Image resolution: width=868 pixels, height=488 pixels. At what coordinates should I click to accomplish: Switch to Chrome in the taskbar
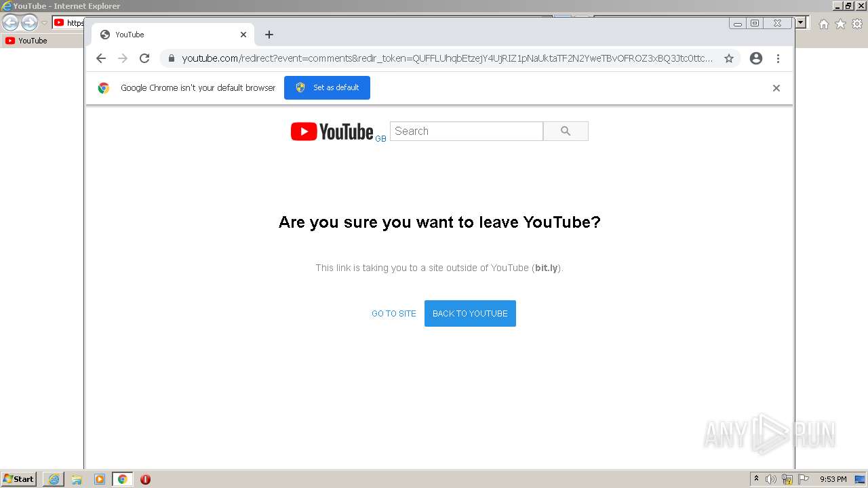(x=122, y=479)
